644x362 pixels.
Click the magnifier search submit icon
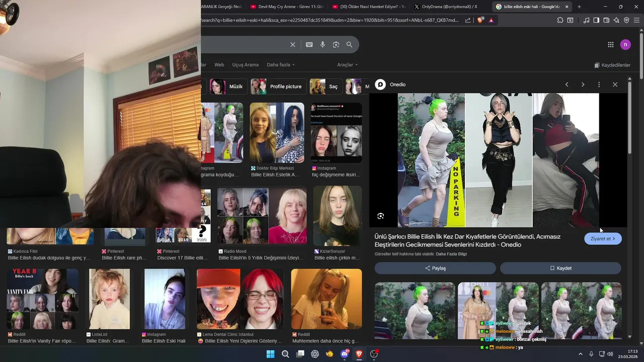349,45
